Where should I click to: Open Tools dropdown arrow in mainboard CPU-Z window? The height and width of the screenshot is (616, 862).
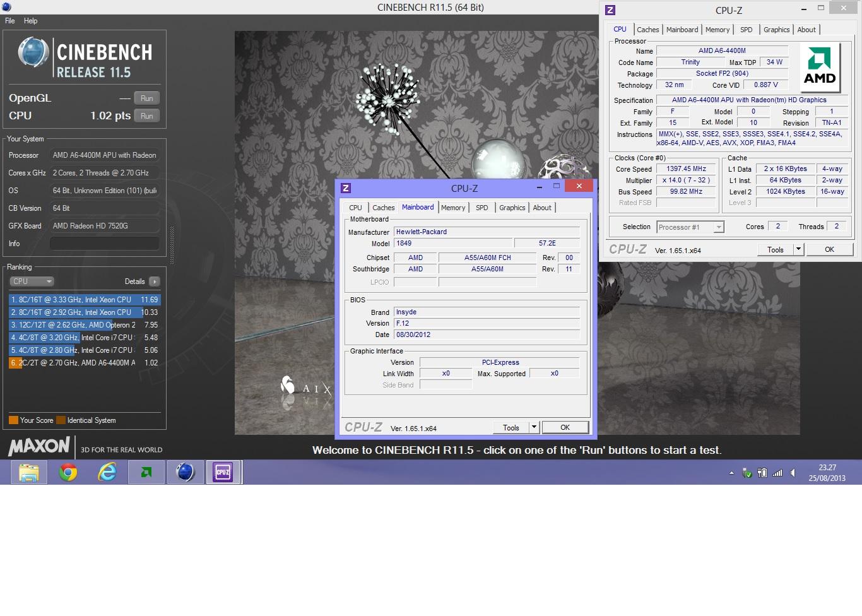[534, 428]
